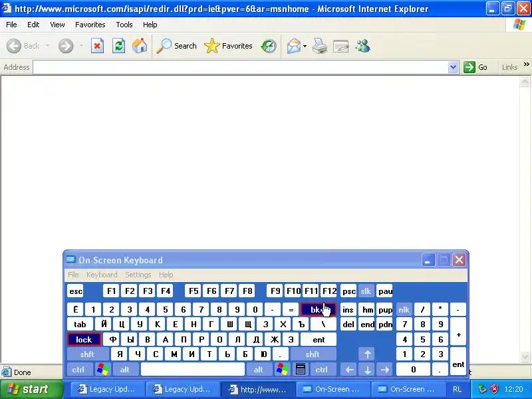Toggle the lock (Caps Lock) key
This screenshot has width=532, height=399.
coord(84,339)
